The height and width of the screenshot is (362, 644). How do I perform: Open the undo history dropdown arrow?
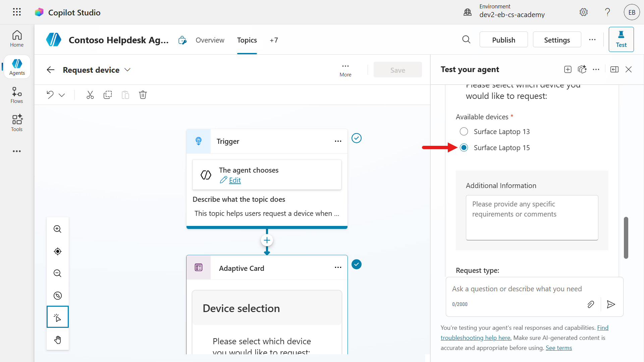(x=62, y=95)
